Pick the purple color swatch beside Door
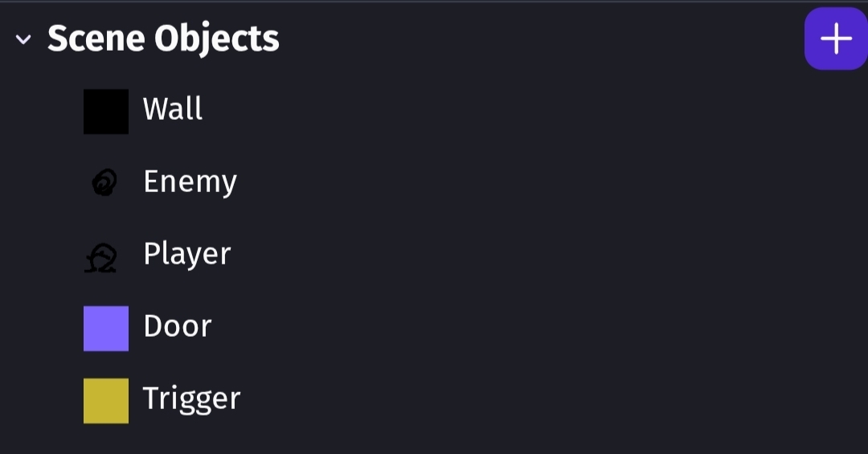Screen dimensions: 868x454 106,328
